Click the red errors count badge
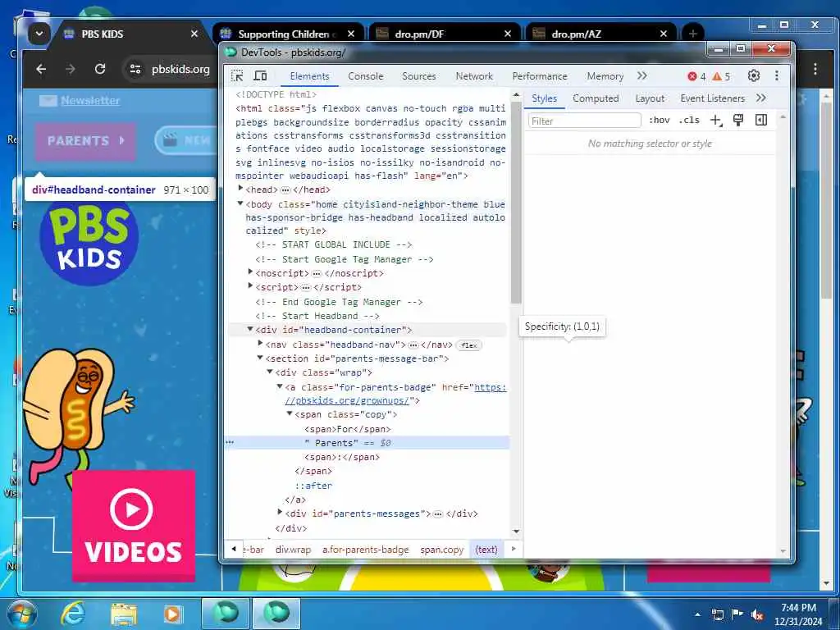Screen dimensions: 840x630 click(x=696, y=76)
